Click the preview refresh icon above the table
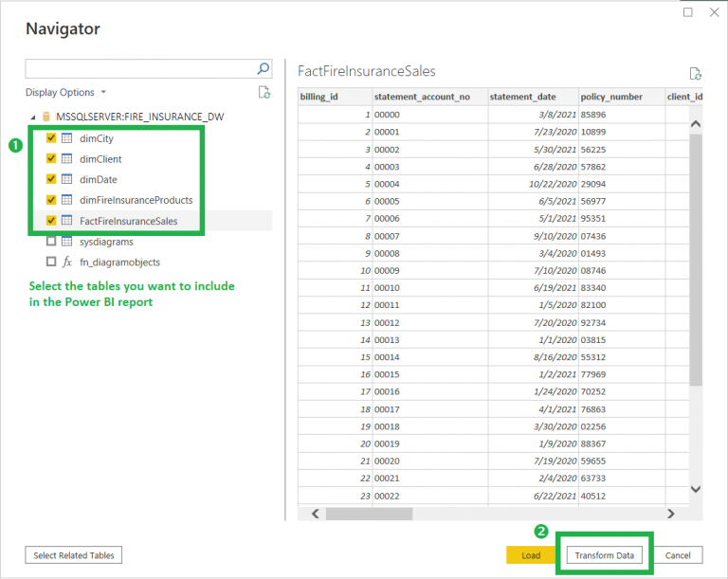 [x=695, y=73]
